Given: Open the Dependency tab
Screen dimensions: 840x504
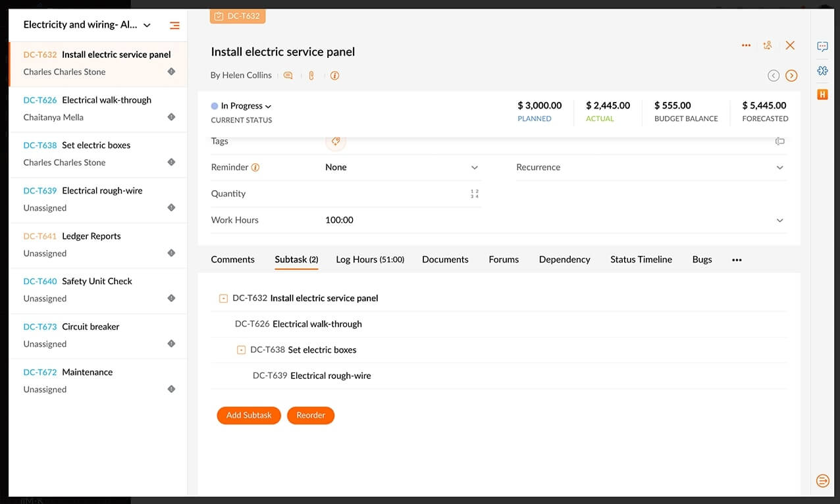Looking at the screenshot, I should 564,259.
